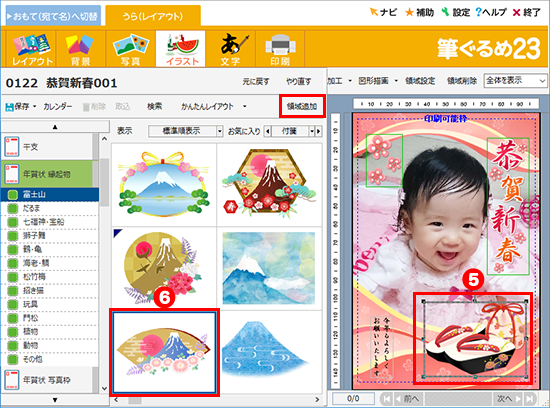Click the 領域追加 button

click(302, 106)
